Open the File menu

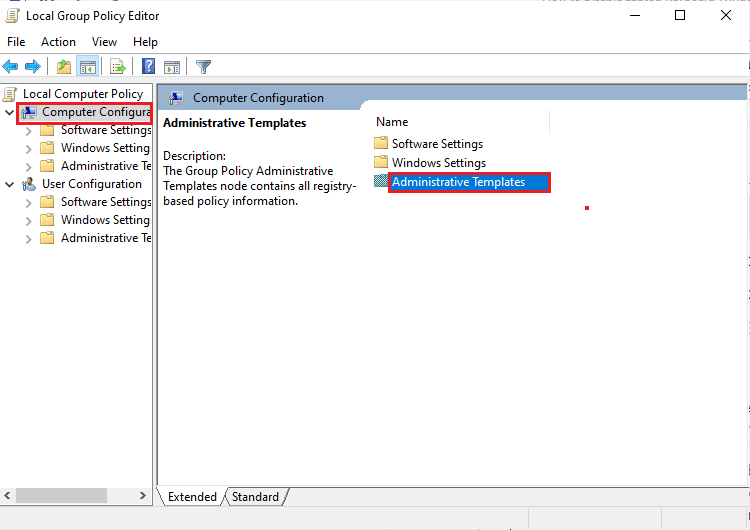(x=16, y=42)
